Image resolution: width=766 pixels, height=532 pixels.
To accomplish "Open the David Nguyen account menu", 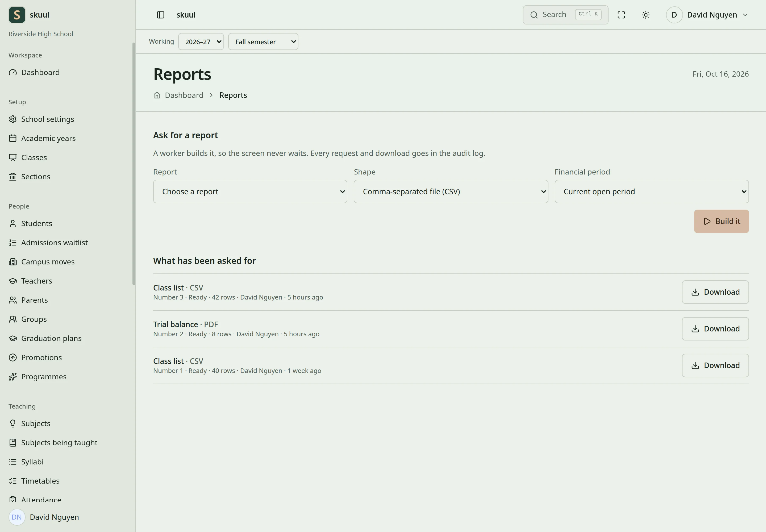I will pos(707,15).
